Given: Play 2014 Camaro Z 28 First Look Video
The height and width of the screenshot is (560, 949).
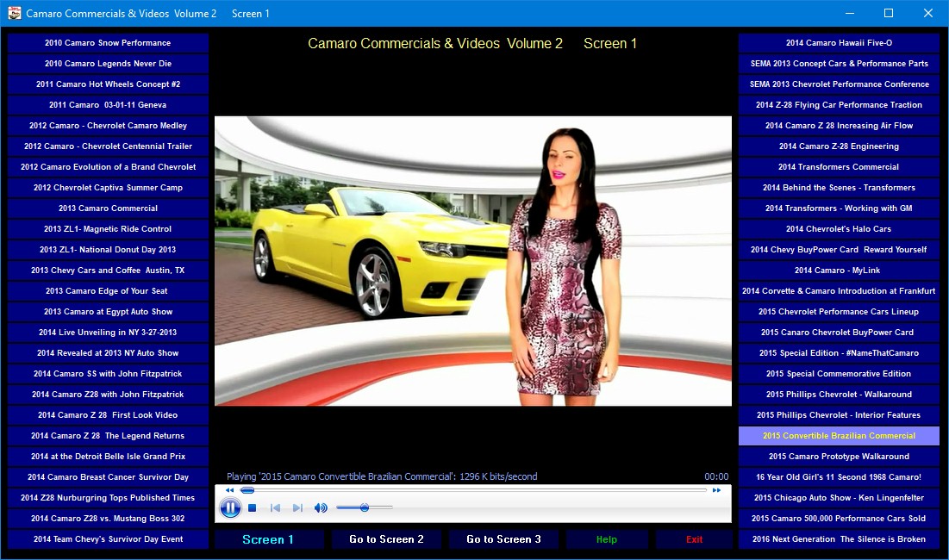Looking at the screenshot, I should point(108,415).
